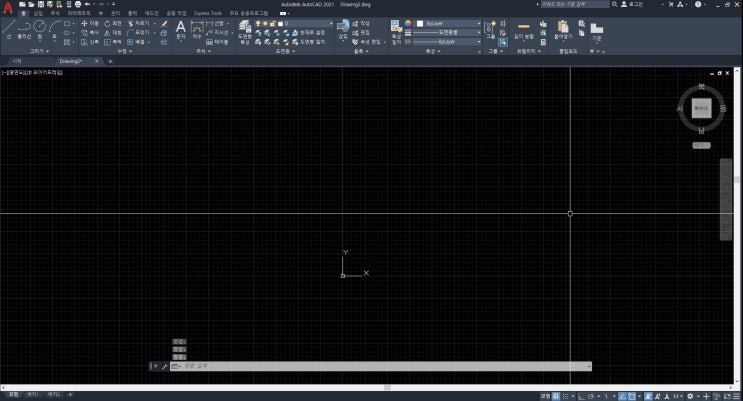Viewport: 743px width, 401px height.
Task: Open Layer Properties manager icon
Action: 245,28
